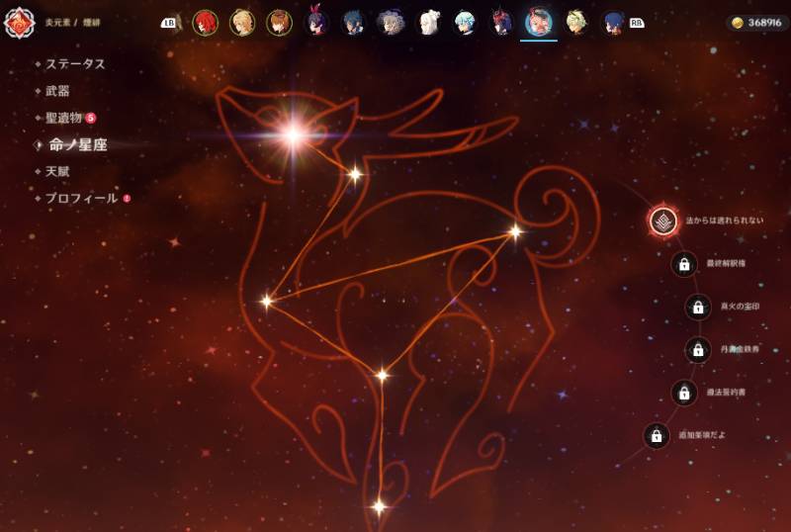Click the LB previous-character button
This screenshot has width=791, height=532.
coord(168,23)
